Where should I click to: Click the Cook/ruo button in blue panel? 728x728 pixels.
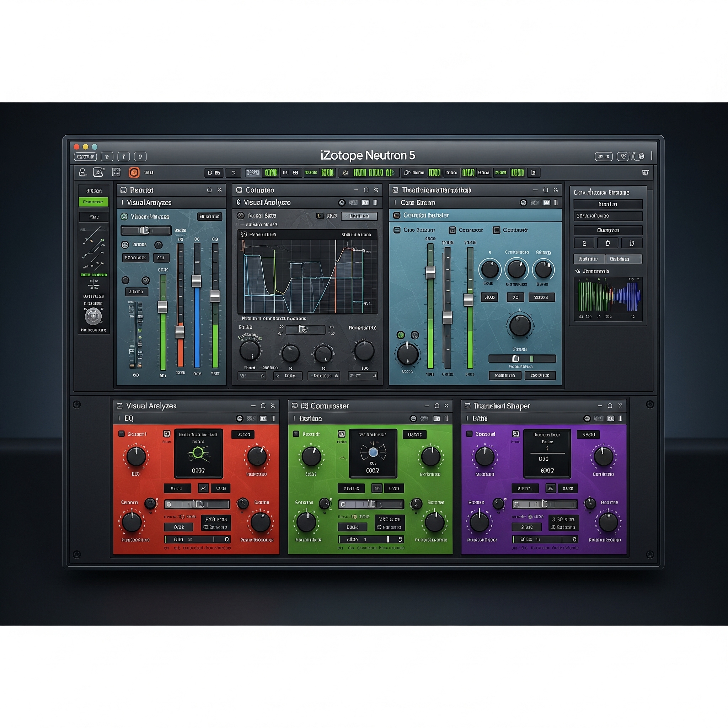click(540, 375)
